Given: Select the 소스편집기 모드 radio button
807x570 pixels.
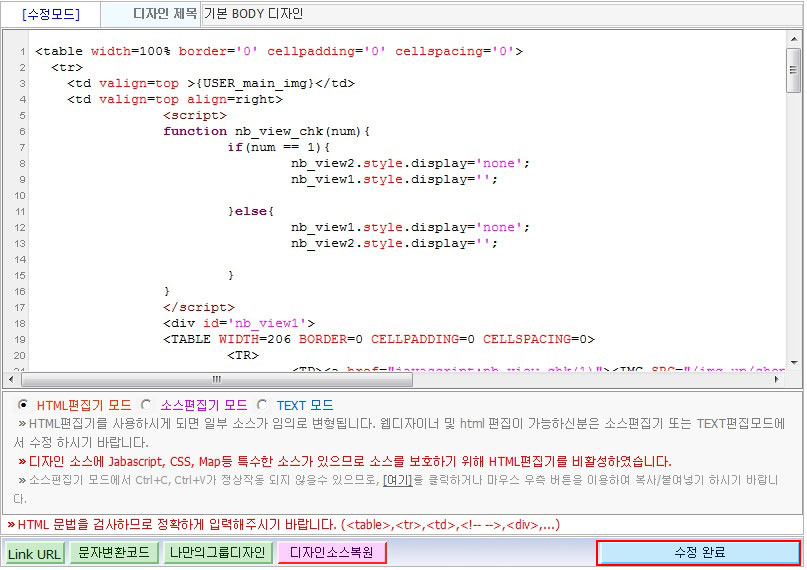Looking at the screenshot, I should 146,405.
